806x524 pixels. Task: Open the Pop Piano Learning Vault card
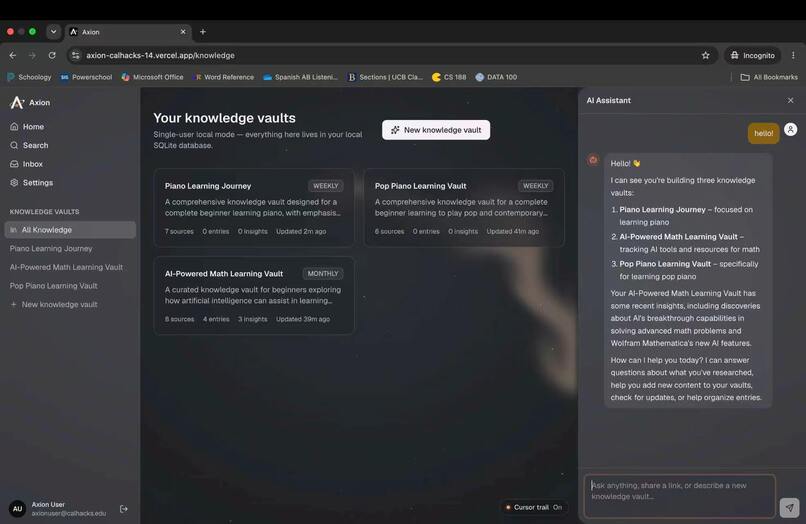tap(464, 208)
